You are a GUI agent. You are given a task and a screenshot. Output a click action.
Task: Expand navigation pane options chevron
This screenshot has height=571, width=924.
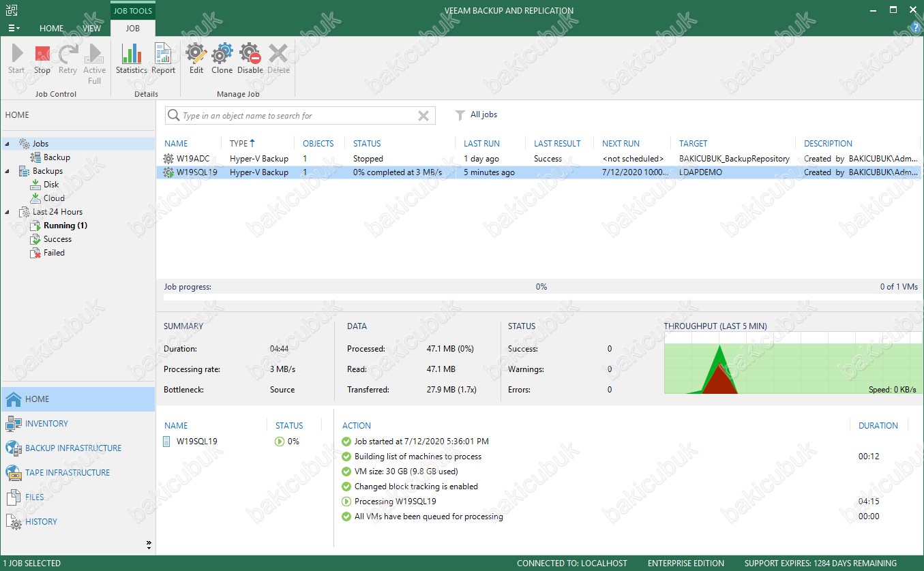coord(149,544)
